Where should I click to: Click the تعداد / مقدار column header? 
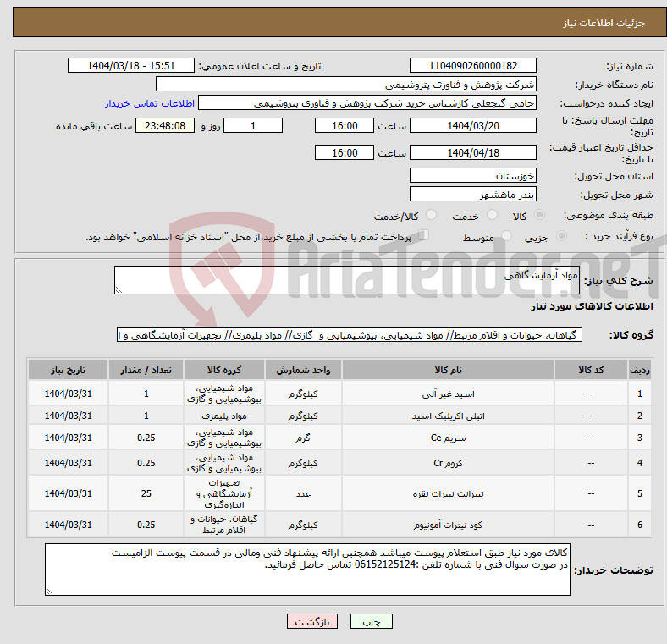coord(146,370)
